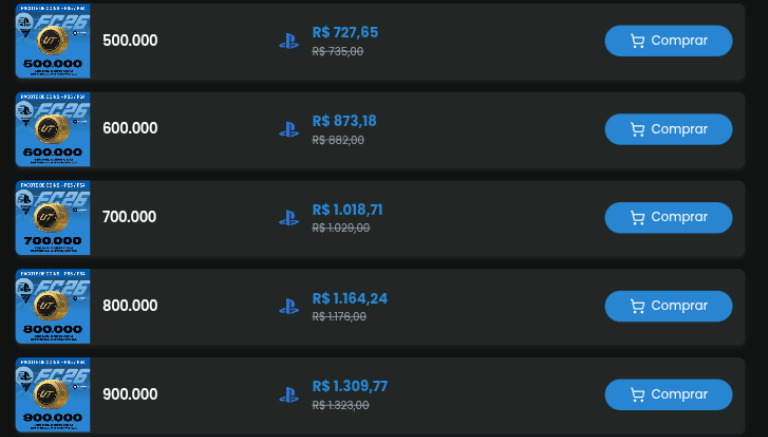Select Comprar next to 900.000 coins

pyautogui.click(x=668, y=394)
